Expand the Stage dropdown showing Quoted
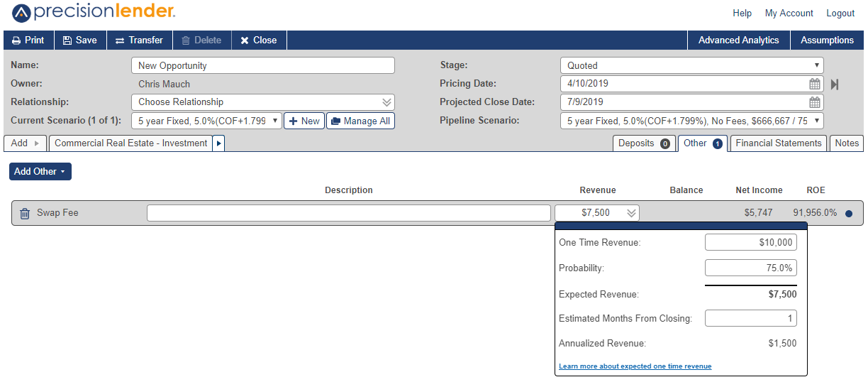The height and width of the screenshot is (382, 868). pyautogui.click(x=691, y=65)
